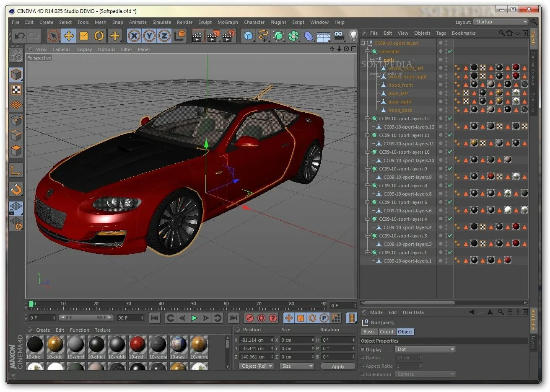Open Edit Render Settings clapperboard with gear
Screen dimensions: 550x392
click(x=228, y=36)
